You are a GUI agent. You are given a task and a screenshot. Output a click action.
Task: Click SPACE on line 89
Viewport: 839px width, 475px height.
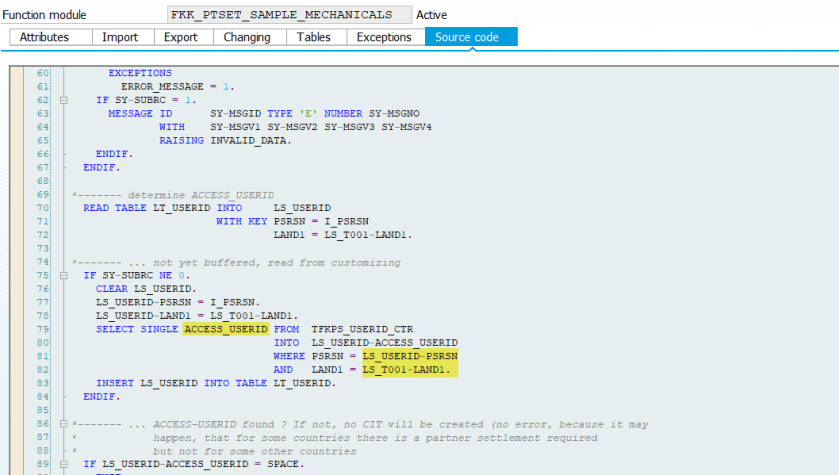click(x=285, y=464)
